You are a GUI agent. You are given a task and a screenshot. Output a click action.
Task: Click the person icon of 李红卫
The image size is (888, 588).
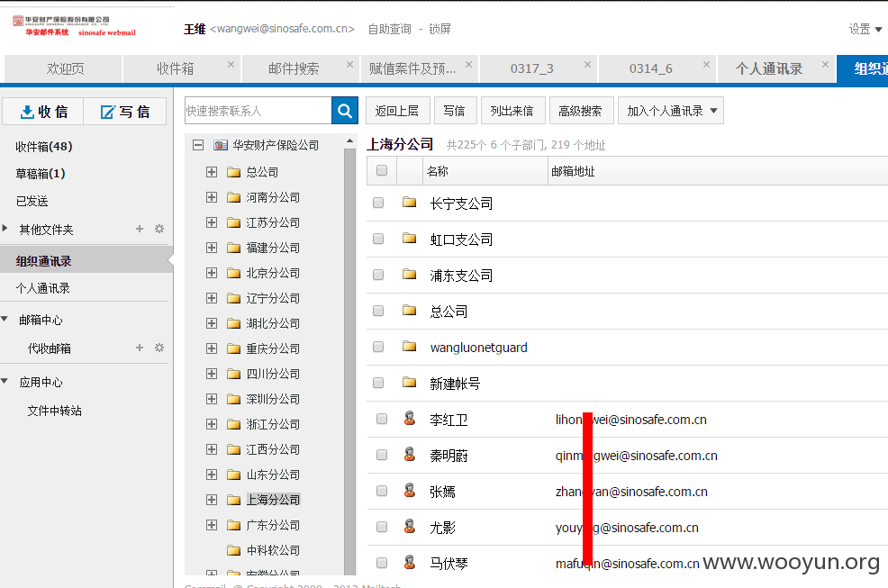pyautogui.click(x=410, y=419)
